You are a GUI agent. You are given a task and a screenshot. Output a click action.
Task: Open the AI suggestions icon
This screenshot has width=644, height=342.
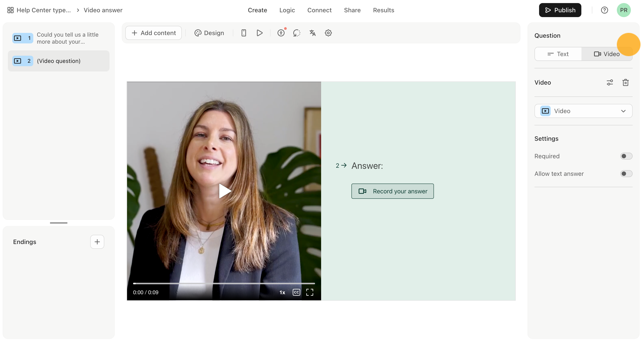coord(297,33)
